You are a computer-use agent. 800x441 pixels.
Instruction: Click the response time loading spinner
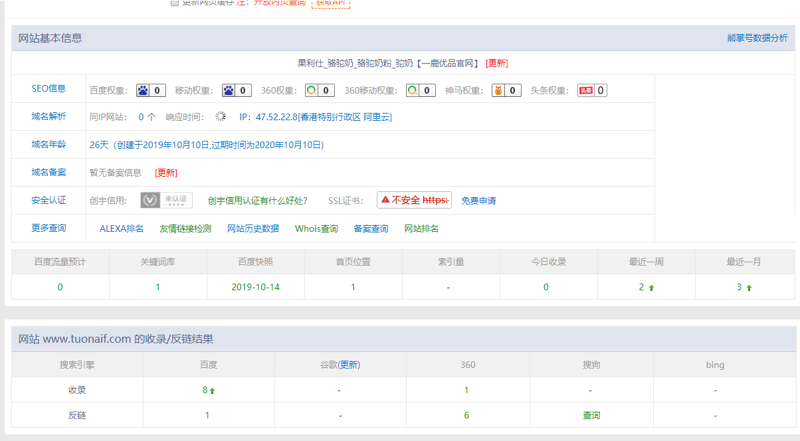220,116
